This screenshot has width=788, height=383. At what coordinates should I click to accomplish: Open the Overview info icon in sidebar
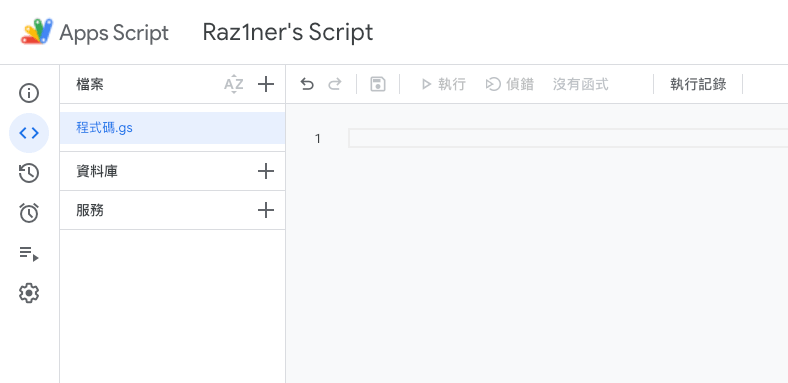29,93
